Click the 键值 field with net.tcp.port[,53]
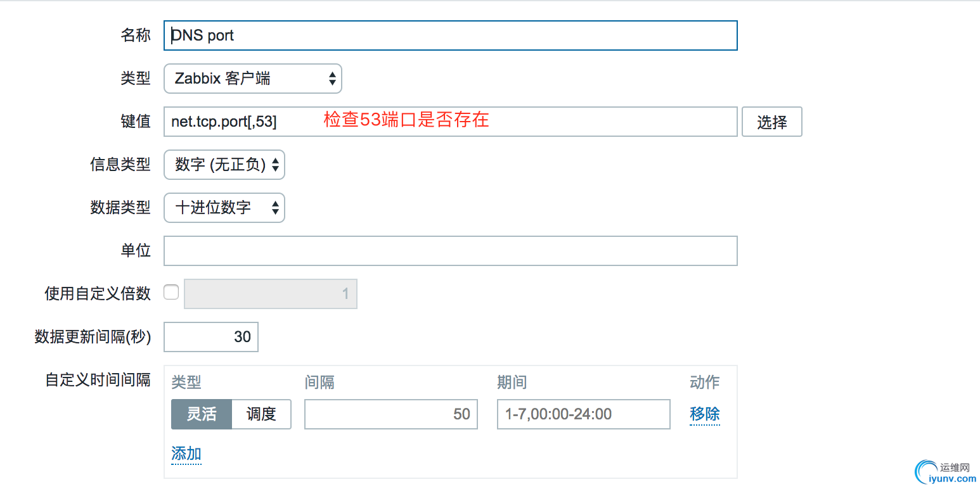The height and width of the screenshot is (489, 980). pos(450,122)
